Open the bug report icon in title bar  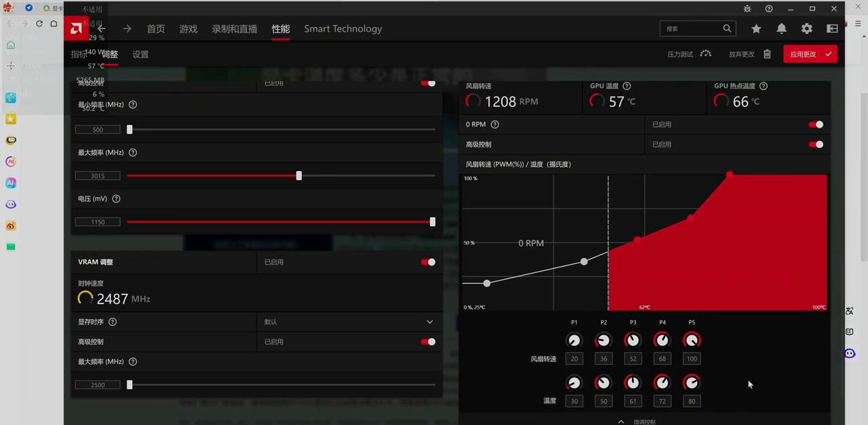coord(747,9)
